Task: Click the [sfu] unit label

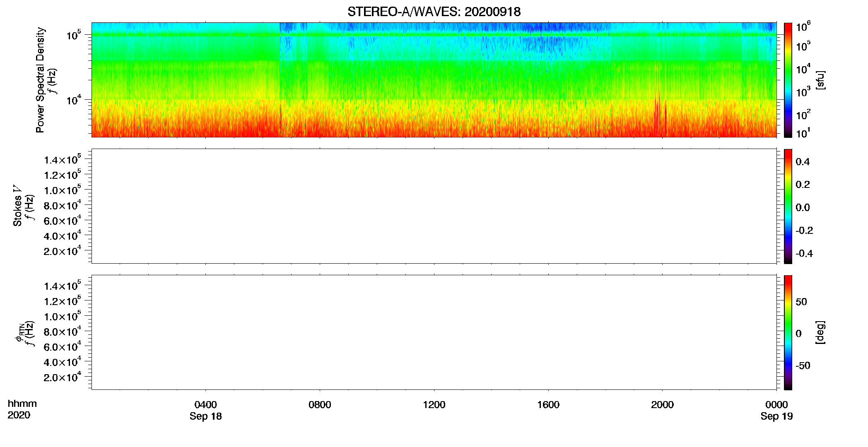Action: [x=820, y=80]
